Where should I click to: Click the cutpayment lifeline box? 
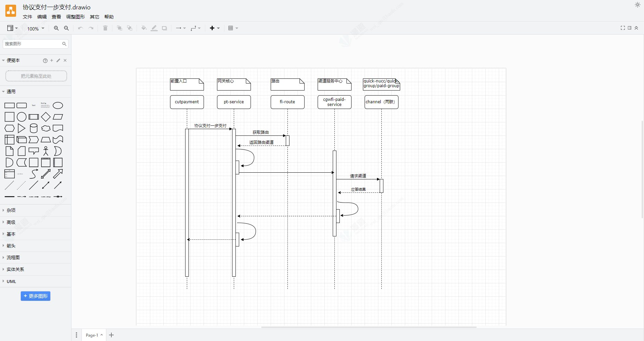pos(187,102)
